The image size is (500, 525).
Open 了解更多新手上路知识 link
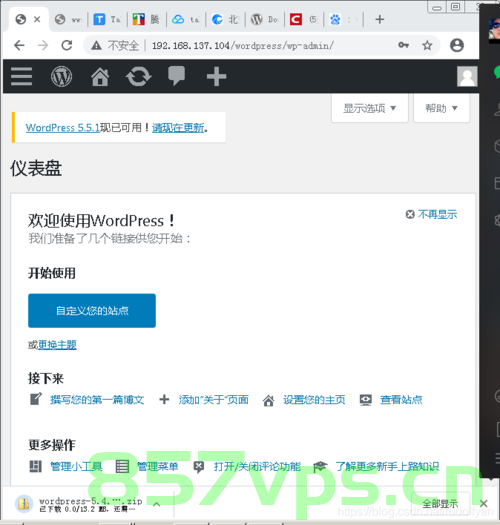coord(387,467)
